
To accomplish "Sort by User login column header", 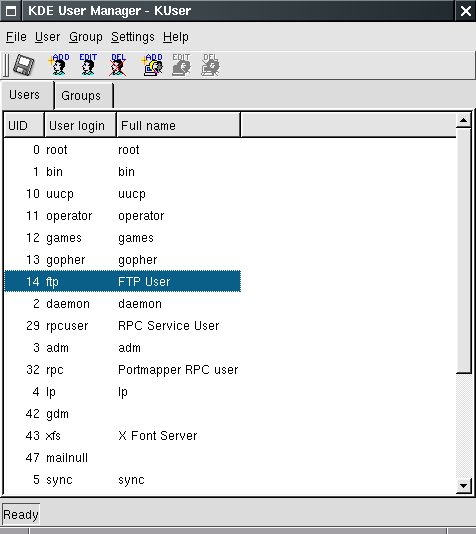I will [x=80, y=126].
